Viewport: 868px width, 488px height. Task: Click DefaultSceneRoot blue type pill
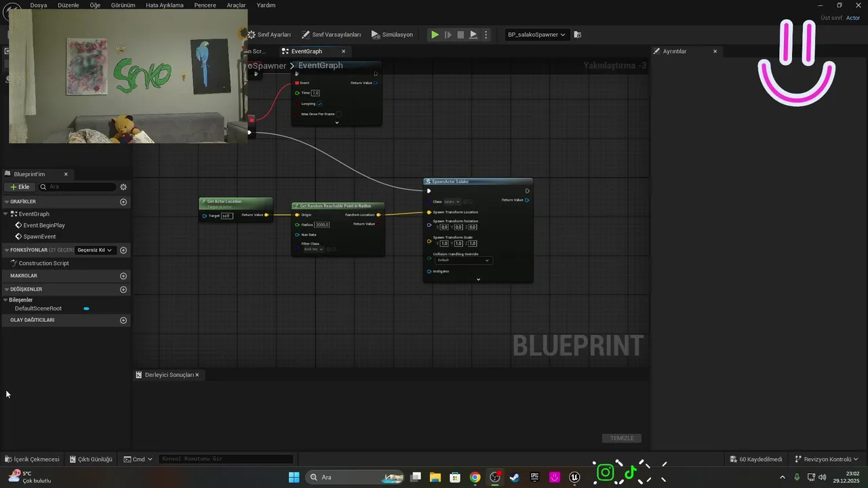point(86,308)
